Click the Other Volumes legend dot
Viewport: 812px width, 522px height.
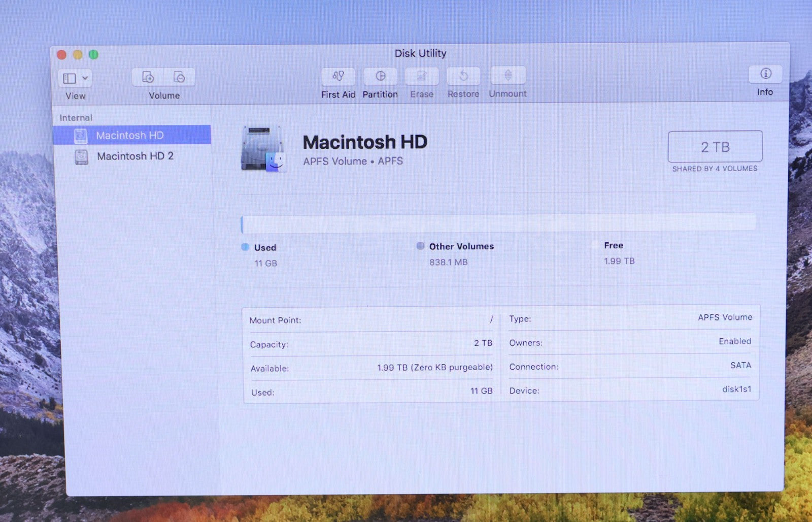[x=420, y=246]
